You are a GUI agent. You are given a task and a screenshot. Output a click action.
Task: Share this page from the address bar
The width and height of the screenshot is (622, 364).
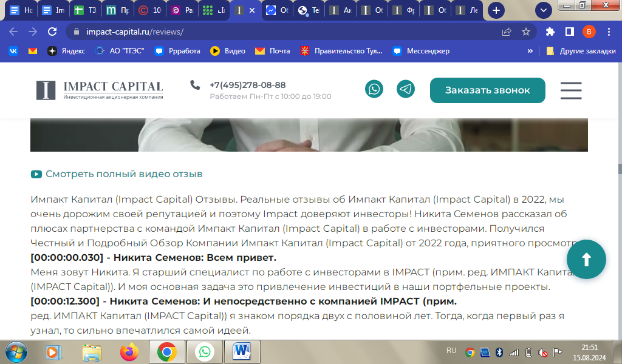tap(507, 32)
